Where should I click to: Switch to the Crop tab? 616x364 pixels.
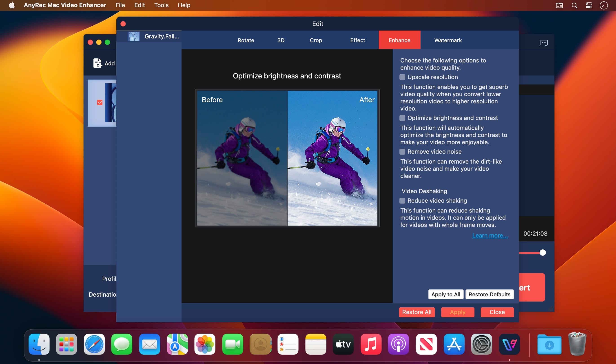point(316,40)
